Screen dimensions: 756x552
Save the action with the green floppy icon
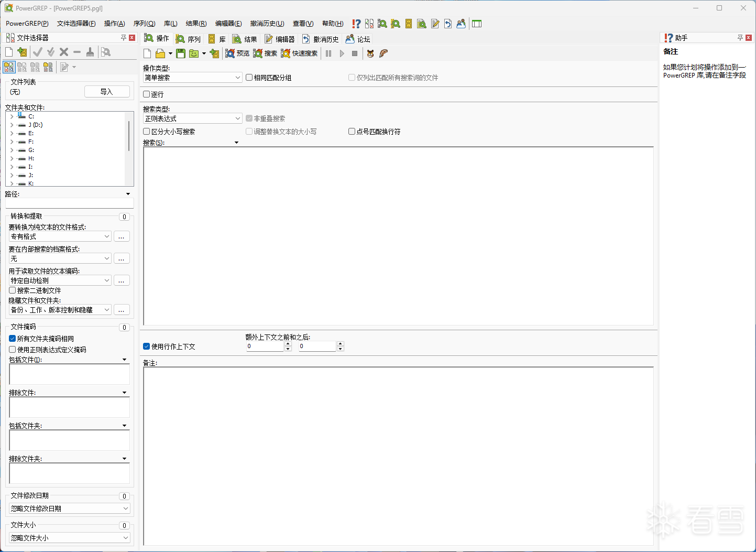pyautogui.click(x=181, y=53)
